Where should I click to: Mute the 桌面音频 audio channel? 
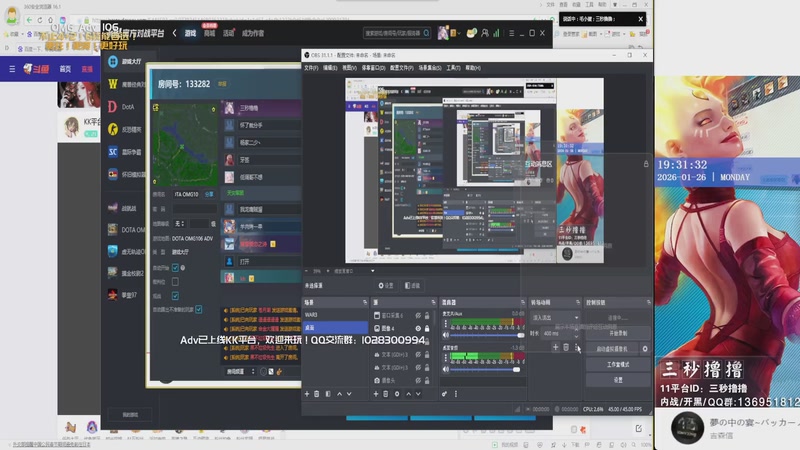click(x=445, y=369)
